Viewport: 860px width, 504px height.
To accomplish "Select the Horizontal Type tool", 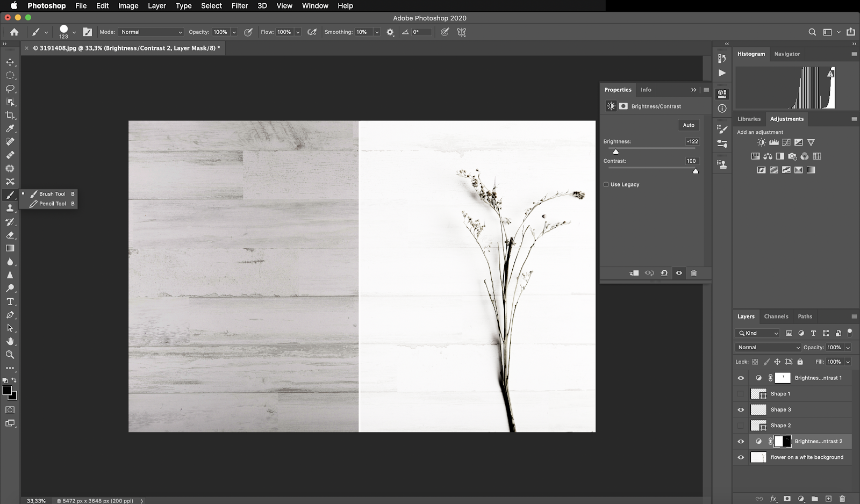I will click(10, 302).
